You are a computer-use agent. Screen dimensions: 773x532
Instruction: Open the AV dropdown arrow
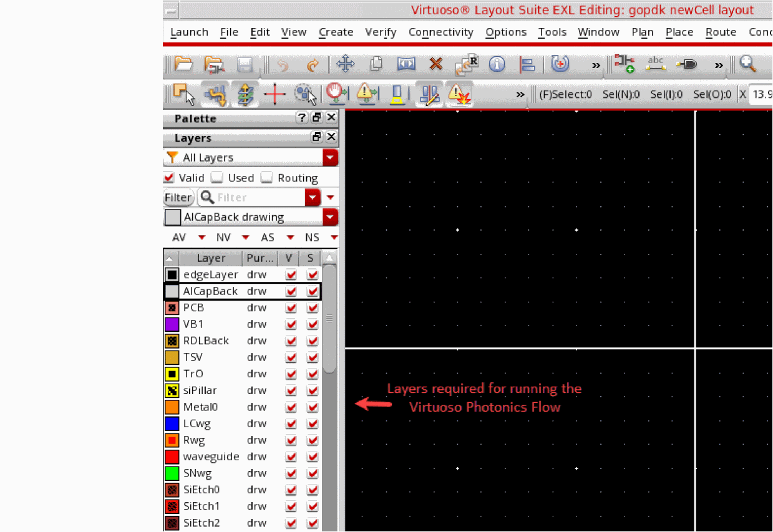tap(202, 238)
